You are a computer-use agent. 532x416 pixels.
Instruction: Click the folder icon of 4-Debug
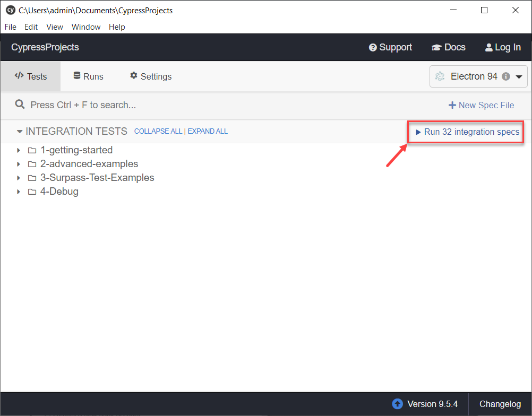click(32, 192)
